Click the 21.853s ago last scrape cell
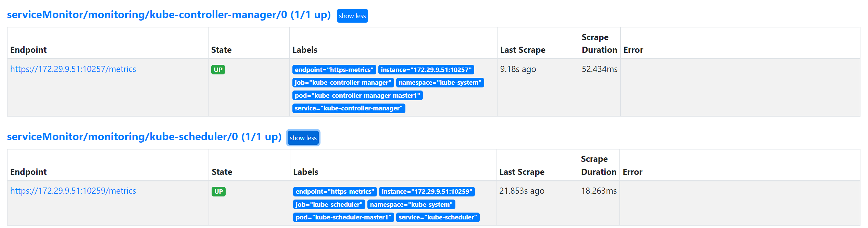868x228 pixels. tap(521, 191)
